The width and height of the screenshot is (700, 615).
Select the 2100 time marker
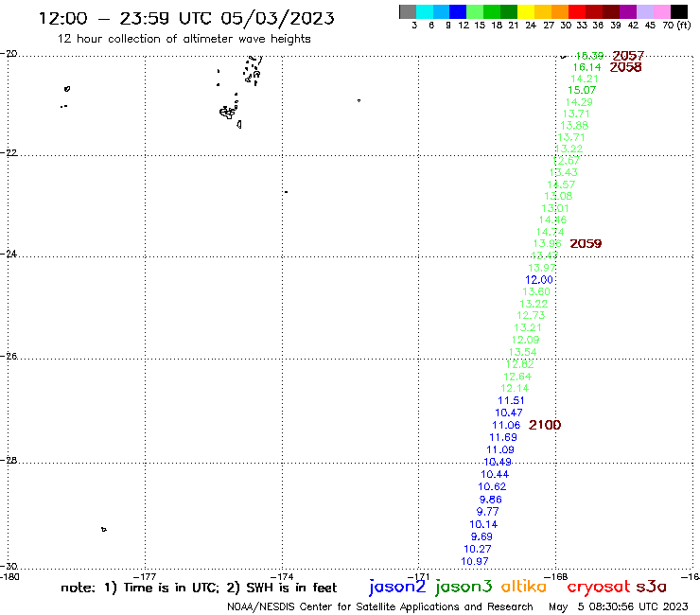coord(545,425)
